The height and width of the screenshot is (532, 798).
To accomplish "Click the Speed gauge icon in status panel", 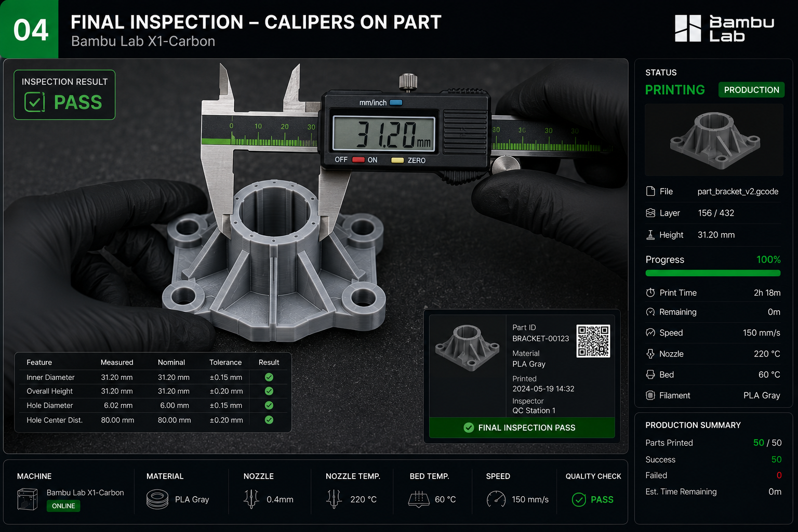I will 650,332.
